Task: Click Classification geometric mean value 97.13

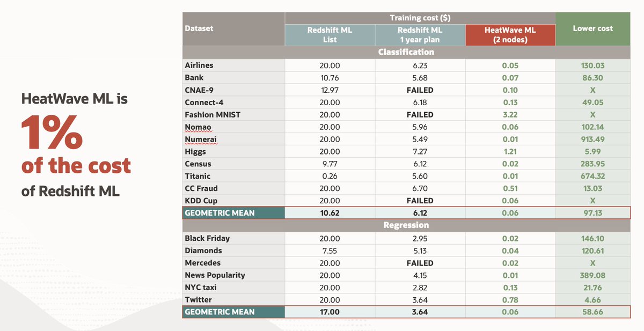Action: pos(592,213)
